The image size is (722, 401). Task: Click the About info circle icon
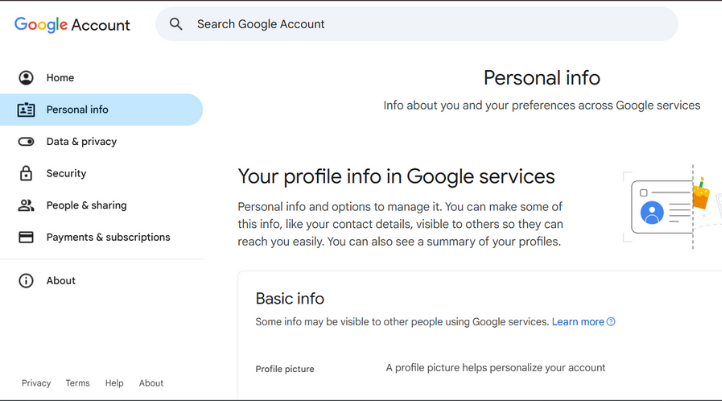[26, 280]
